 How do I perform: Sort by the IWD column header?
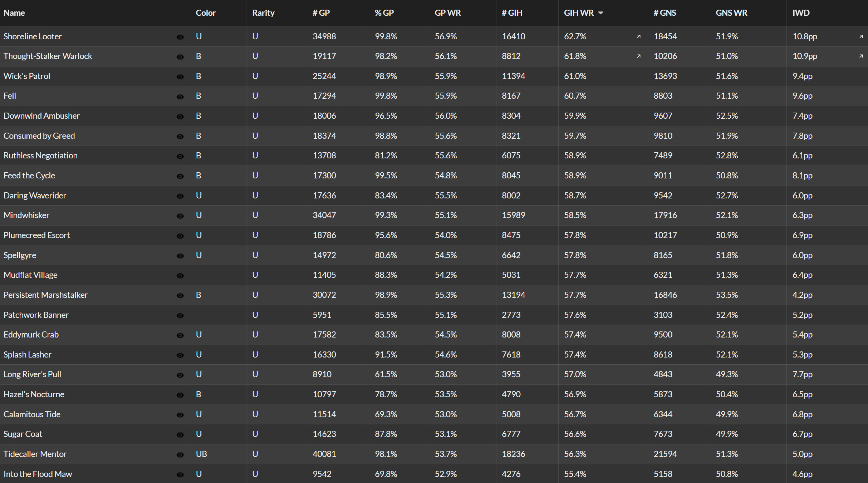tap(801, 13)
